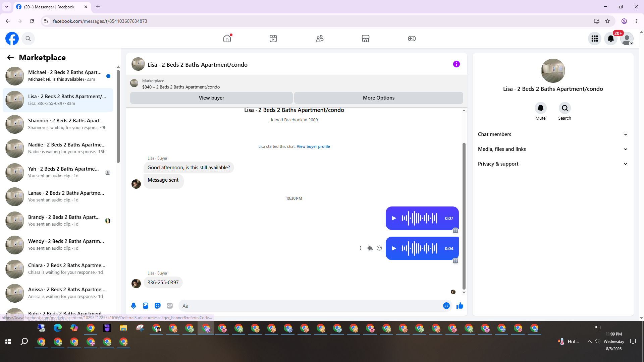The height and width of the screenshot is (362, 644).
Task: Mute this conversation with Lisa
Action: click(x=541, y=108)
